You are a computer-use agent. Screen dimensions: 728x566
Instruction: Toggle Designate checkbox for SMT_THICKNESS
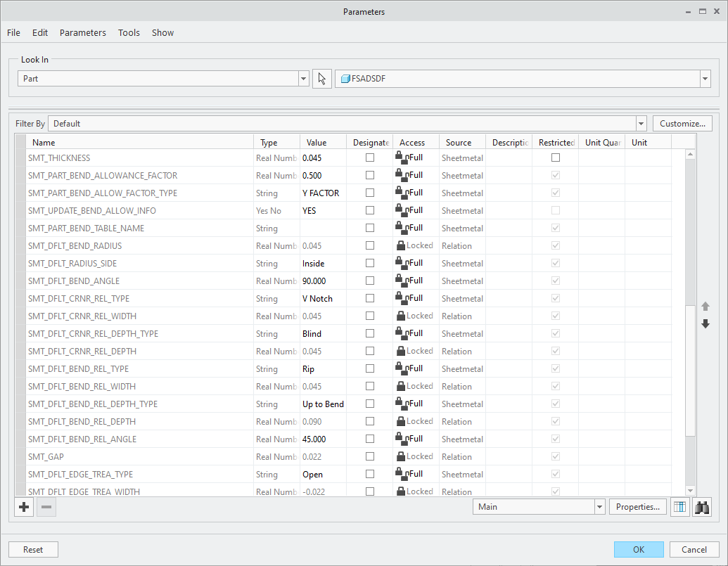tap(369, 157)
